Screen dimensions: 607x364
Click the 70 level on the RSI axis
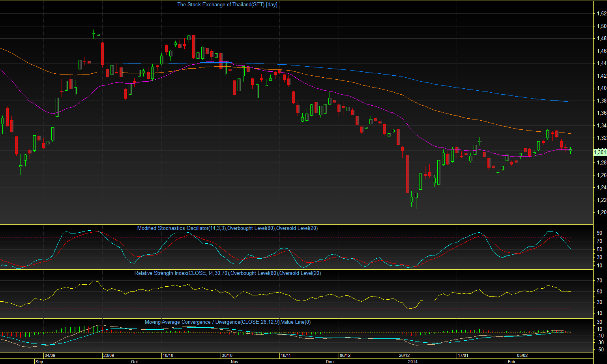point(600,281)
